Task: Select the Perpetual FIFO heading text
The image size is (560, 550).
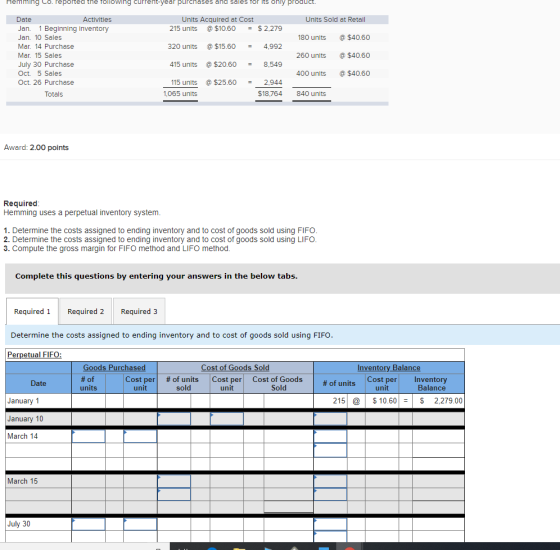Action: (x=34, y=355)
